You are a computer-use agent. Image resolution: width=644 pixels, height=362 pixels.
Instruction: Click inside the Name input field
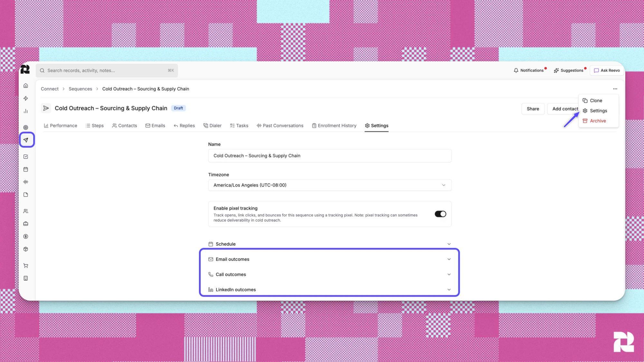coord(329,155)
